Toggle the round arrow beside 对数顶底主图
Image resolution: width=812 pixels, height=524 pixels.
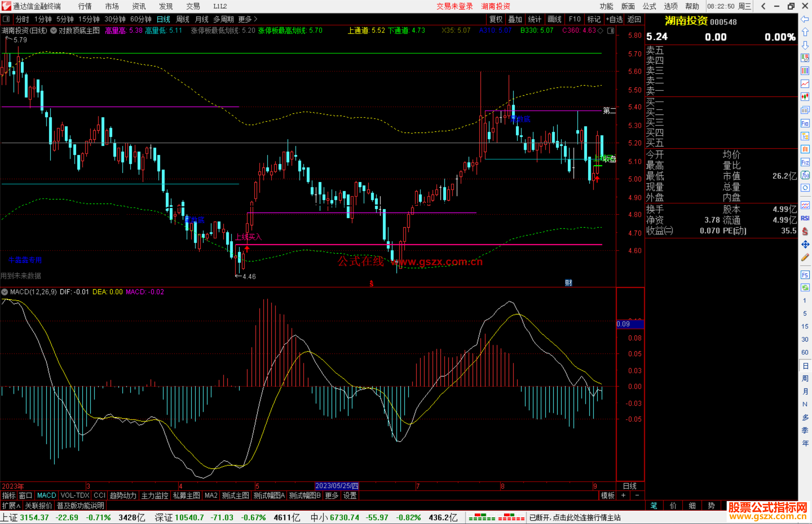tap(54, 30)
